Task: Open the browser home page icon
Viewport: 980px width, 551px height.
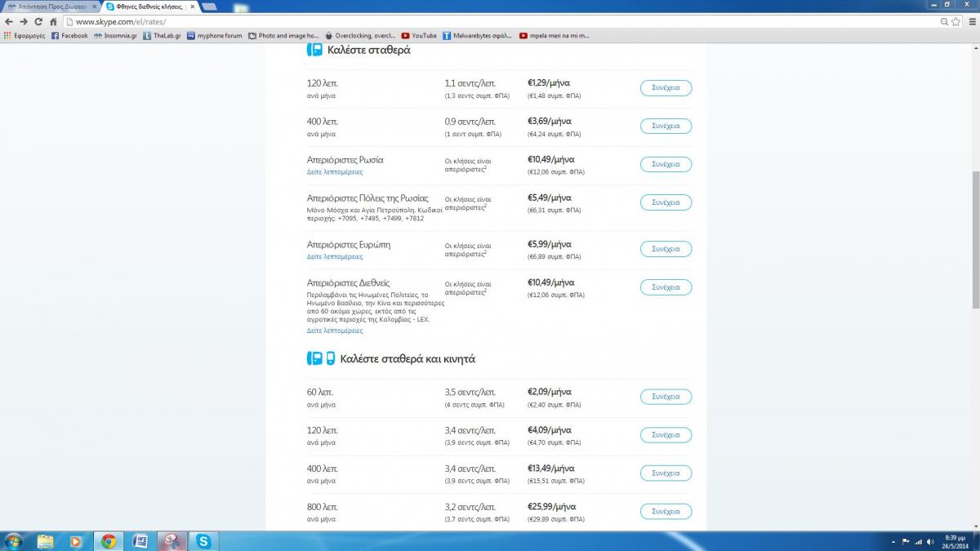Action: pyautogui.click(x=53, y=22)
